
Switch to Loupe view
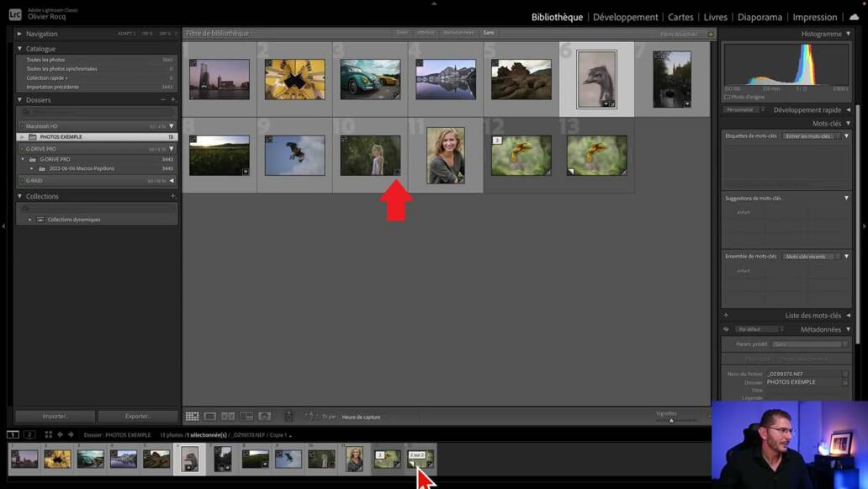209,416
